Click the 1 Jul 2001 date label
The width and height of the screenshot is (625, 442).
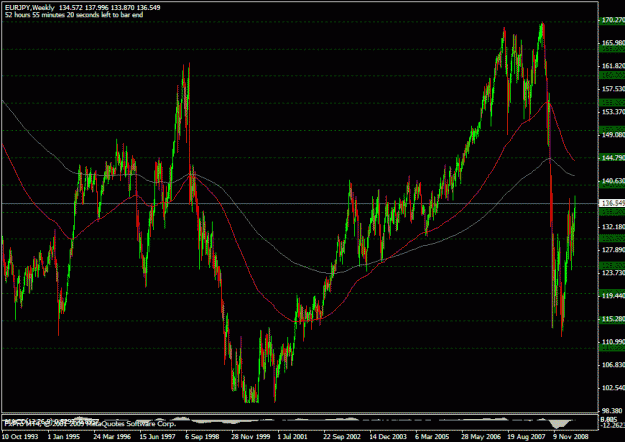(x=292, y=436)
